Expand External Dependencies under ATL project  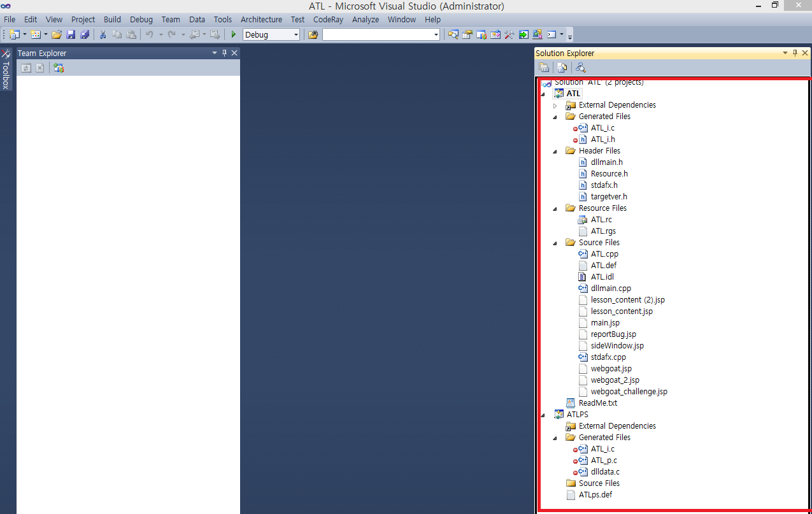pyautogui.click(x=555, y=105)
